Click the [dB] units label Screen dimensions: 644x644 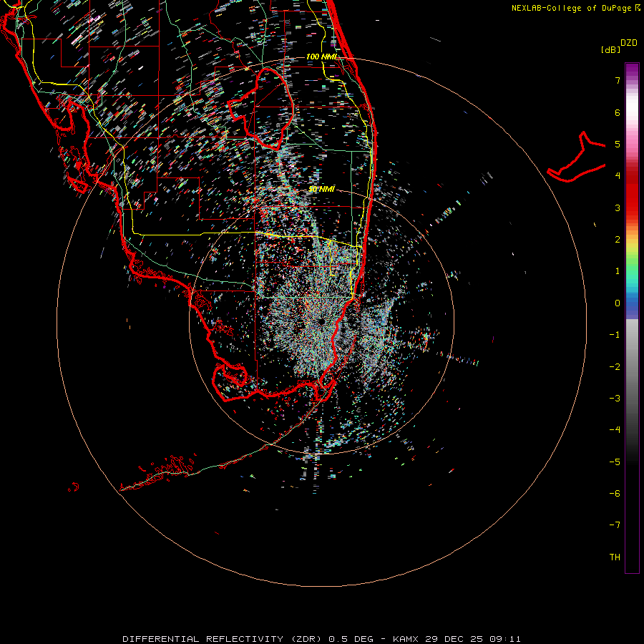pos(610,49)
